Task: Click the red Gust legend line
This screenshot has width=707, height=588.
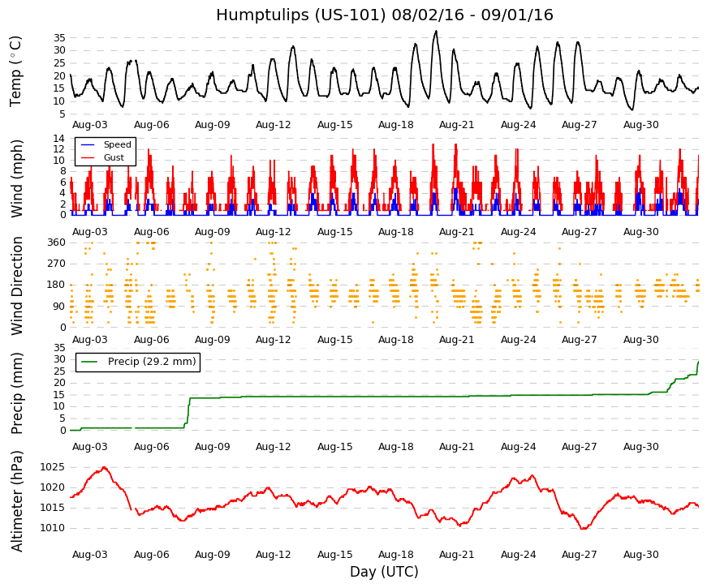Action: 88,157
